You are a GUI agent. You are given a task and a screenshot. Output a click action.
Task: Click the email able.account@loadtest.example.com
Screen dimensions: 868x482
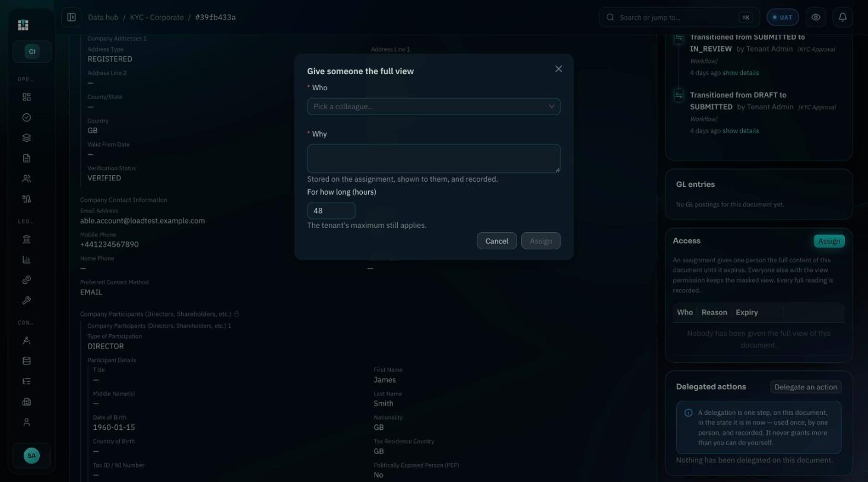(142, 221)
